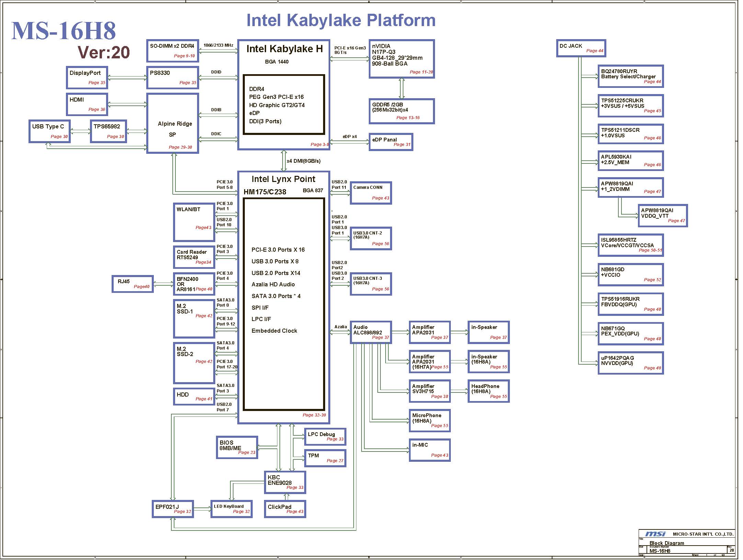The width and height of the screenshot is (743, 560).
Task: Select the "DisplayPort" block label
Action: point(85,73)
